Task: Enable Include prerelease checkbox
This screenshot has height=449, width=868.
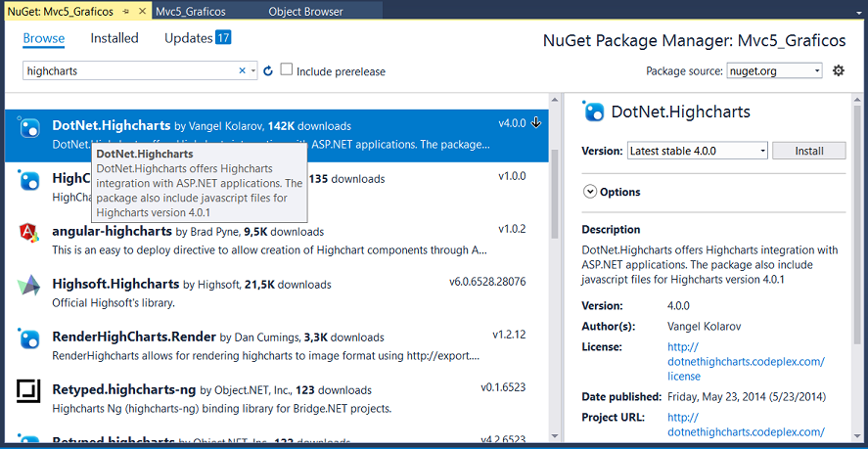Action: (286, 69)
